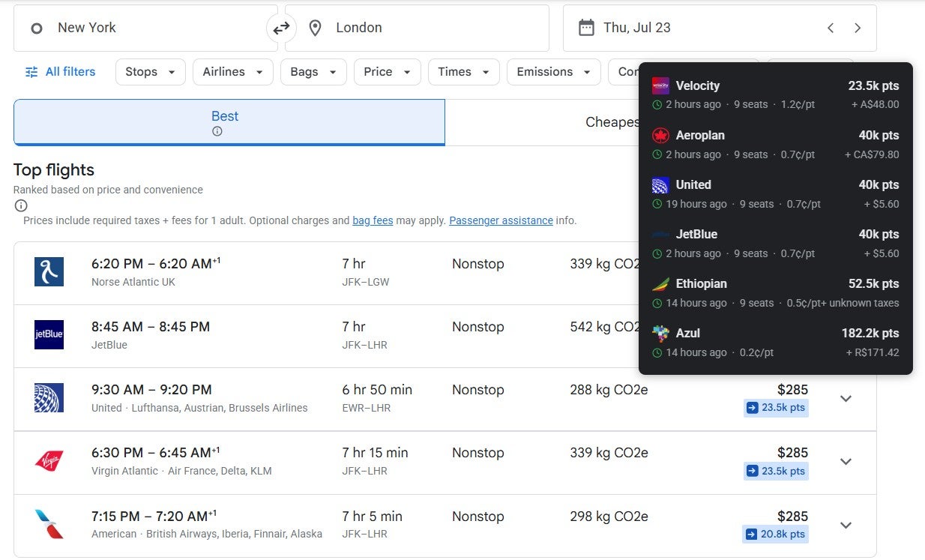This screenshot has width=925, height=560.
Task: Click Azul logo in points popup
Action: click(660, 333)
